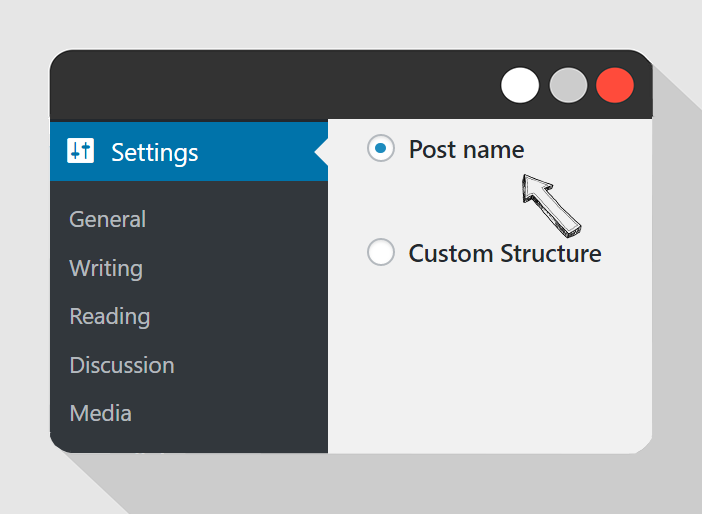
Task: Click the empty area below Custom Structure
Action: 490,358
